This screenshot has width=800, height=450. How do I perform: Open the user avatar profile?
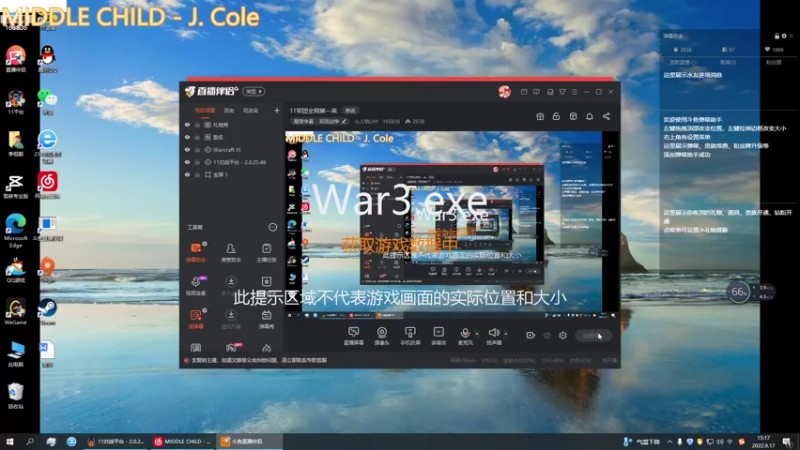tap(505, 92)
